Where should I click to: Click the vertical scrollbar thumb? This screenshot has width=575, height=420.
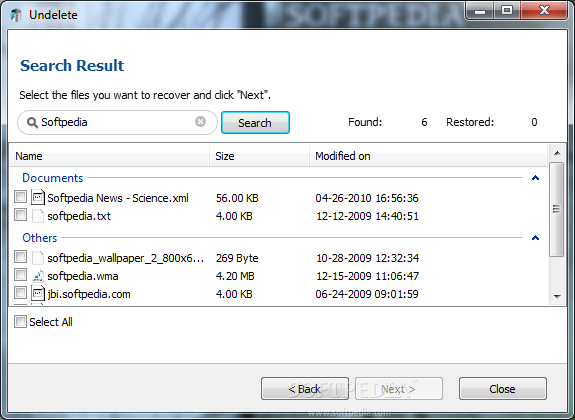pos(557,209)
